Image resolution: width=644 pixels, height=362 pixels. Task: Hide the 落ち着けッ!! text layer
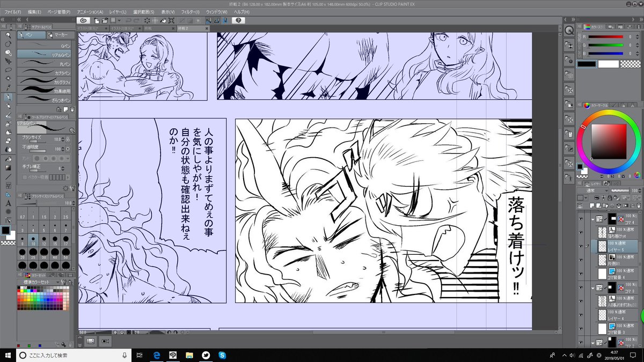click(580, 232)
